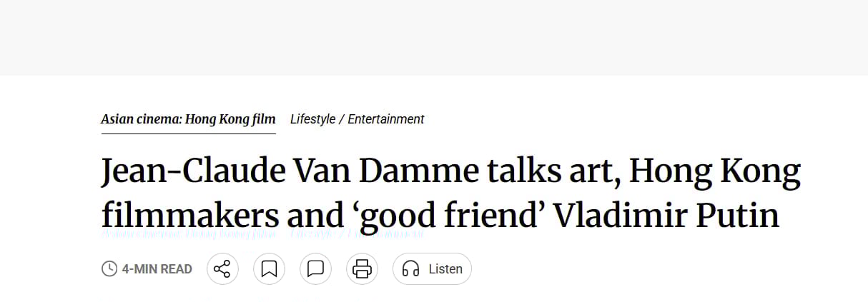This screenshot has width=868, height=302.
Task: Print the article using the printer icon
Action: [x=362, y=269]
